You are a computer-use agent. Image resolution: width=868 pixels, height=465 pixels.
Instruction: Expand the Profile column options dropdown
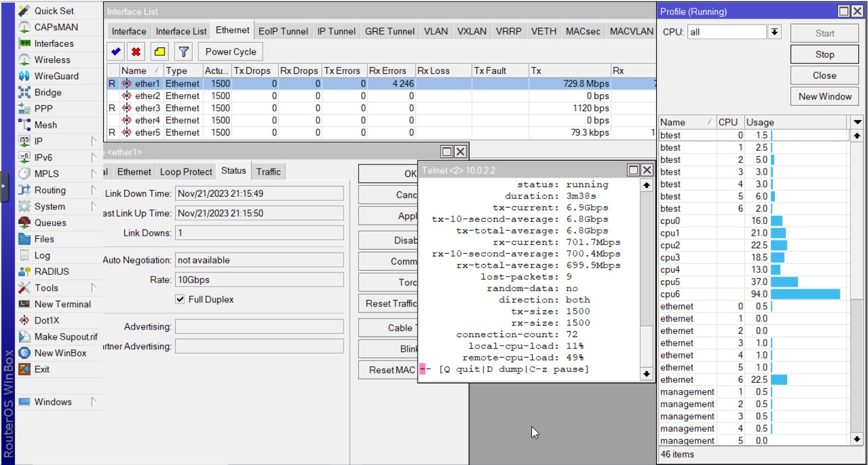pyautogui.click(x=858, y=122)
